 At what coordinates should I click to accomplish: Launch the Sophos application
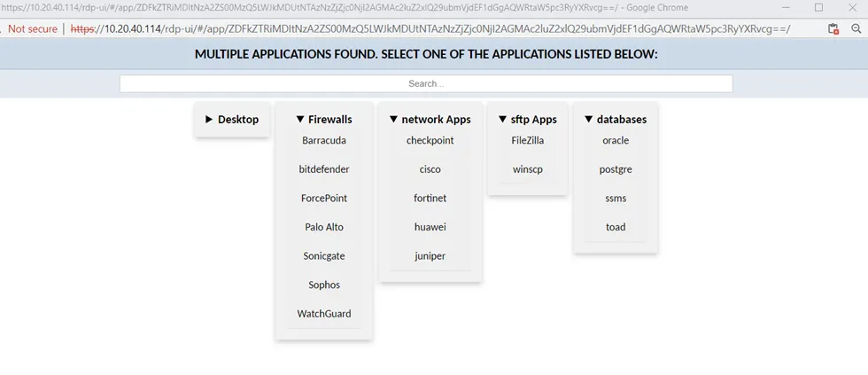(324, 285)
